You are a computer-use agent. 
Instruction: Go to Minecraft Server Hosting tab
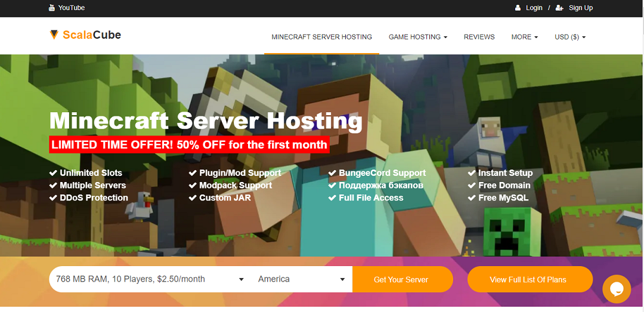click(x=321, y=37)
